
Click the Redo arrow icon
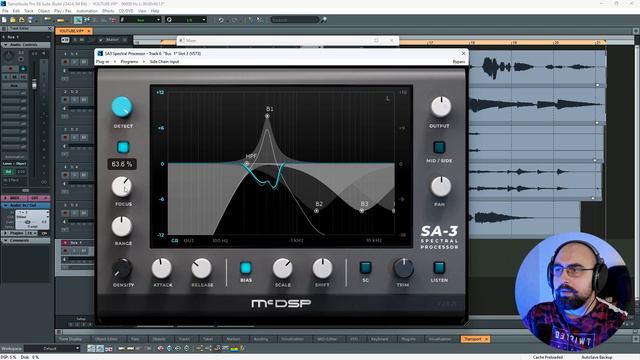click(x=234, y=20)
